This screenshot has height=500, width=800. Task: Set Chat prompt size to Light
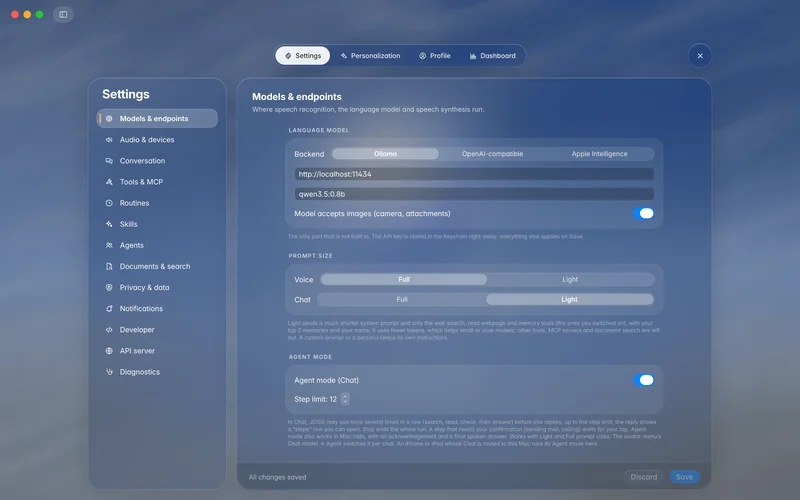(x=569, y=299)
